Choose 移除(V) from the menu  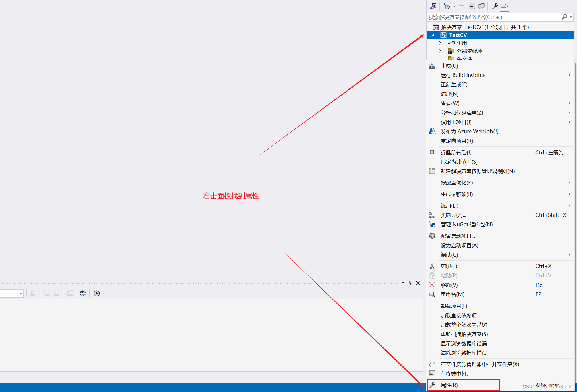[x=500, y=285]
